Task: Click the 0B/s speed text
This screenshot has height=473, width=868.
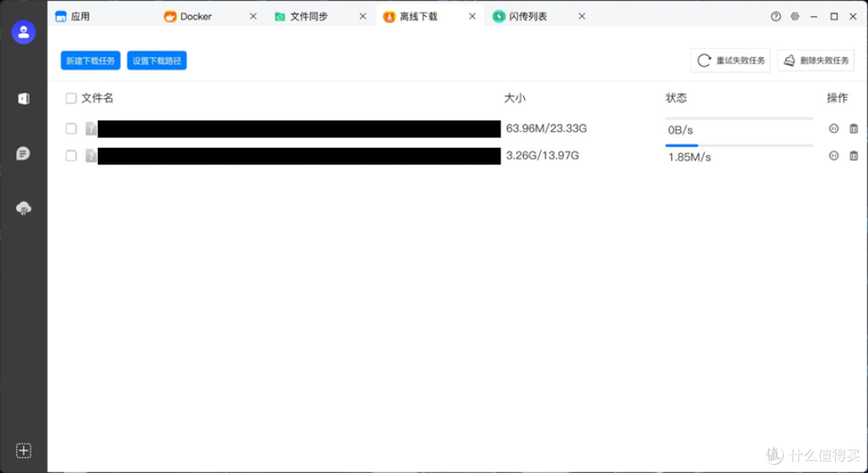Action: (x=681, y=130)
